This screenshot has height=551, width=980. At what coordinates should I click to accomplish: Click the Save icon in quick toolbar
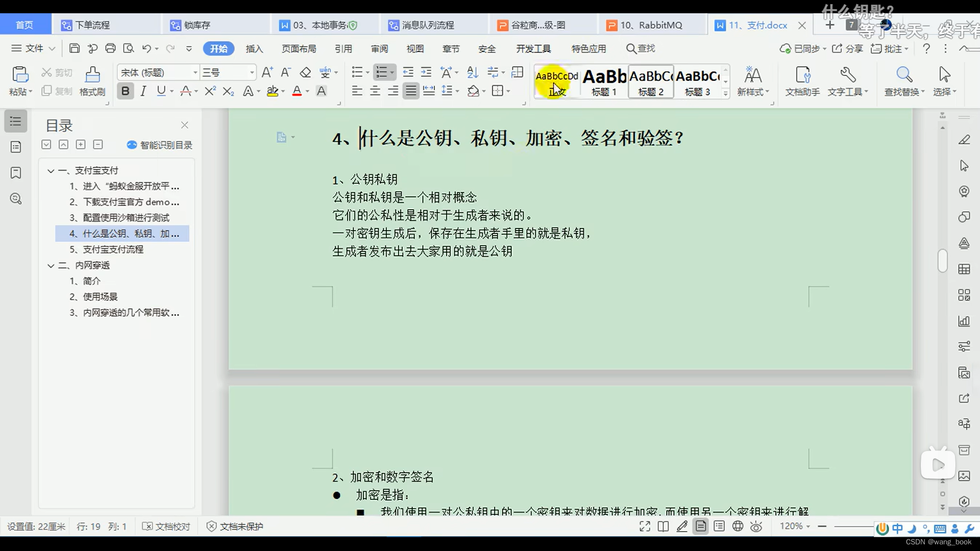(x=75, y=48)
